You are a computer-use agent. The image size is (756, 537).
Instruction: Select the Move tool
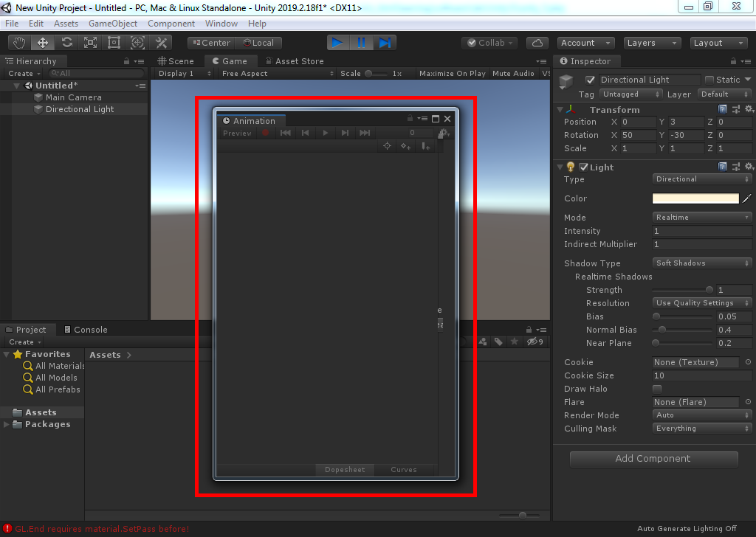[x=43, y=43]
